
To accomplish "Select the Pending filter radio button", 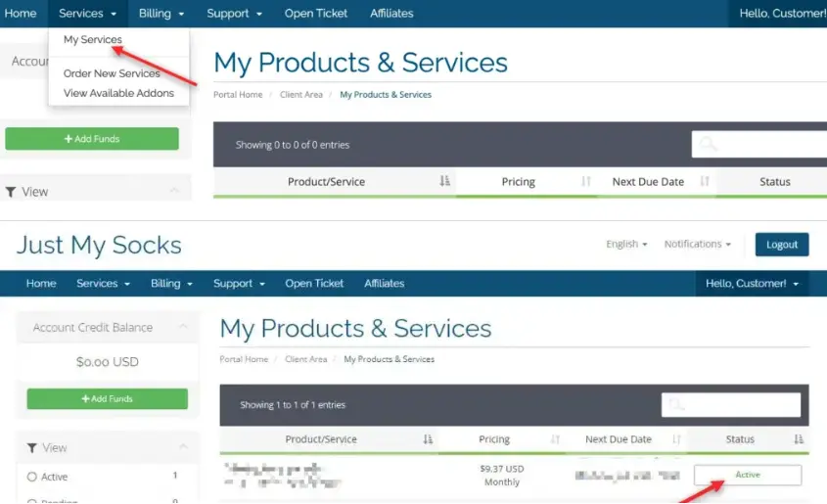I will point(32,500).
